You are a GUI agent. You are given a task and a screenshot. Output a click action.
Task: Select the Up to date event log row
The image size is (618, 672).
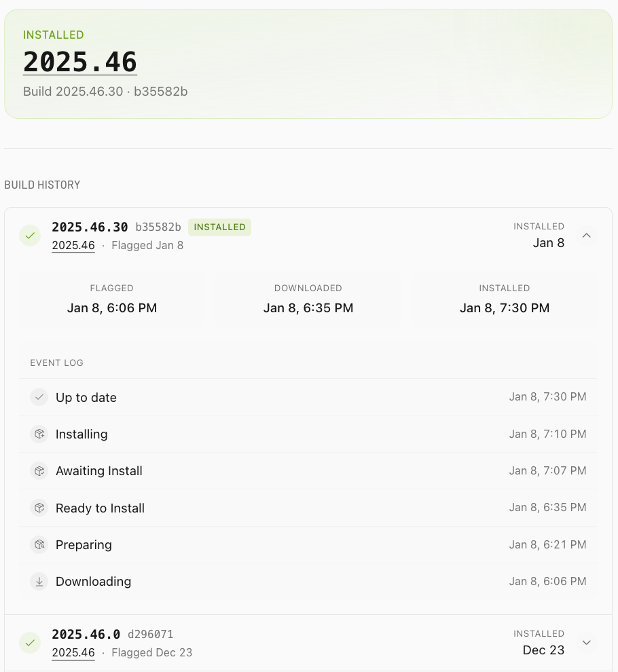point(308,397)
